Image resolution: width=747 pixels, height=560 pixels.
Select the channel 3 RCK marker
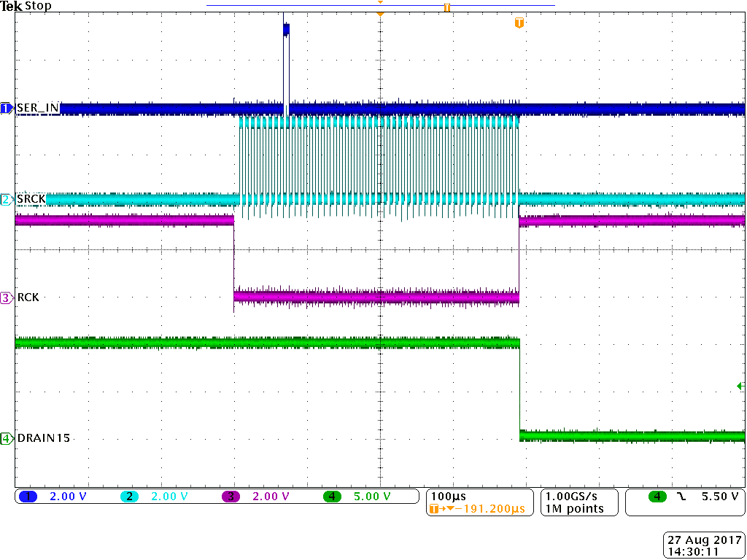[x=4, y=297]
